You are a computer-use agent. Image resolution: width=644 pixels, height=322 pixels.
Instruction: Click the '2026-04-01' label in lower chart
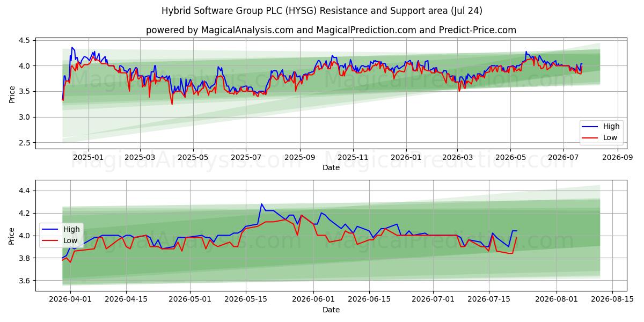71,299
